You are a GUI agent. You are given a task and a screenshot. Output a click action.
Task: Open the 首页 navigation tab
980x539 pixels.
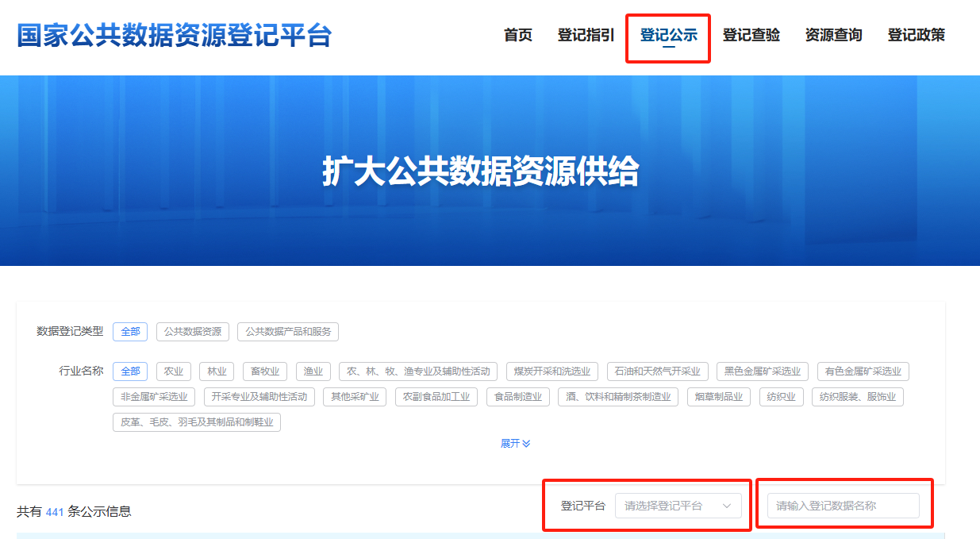coord(517,35)
